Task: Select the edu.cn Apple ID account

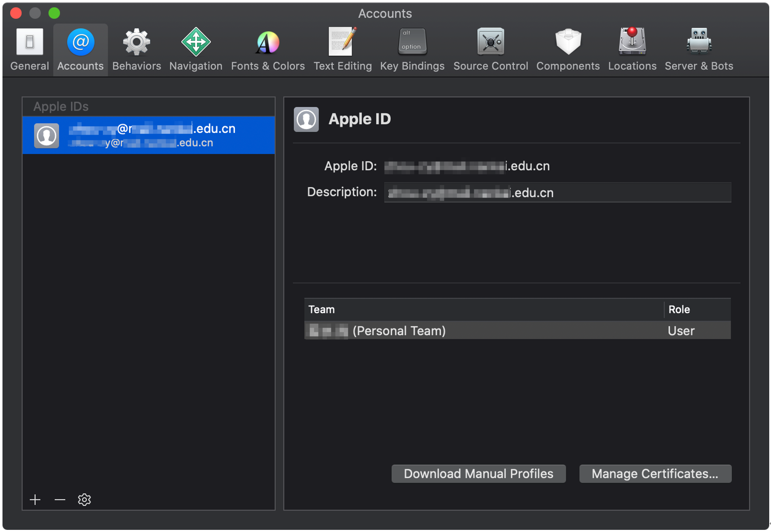Action: click(x=149, y=135)
